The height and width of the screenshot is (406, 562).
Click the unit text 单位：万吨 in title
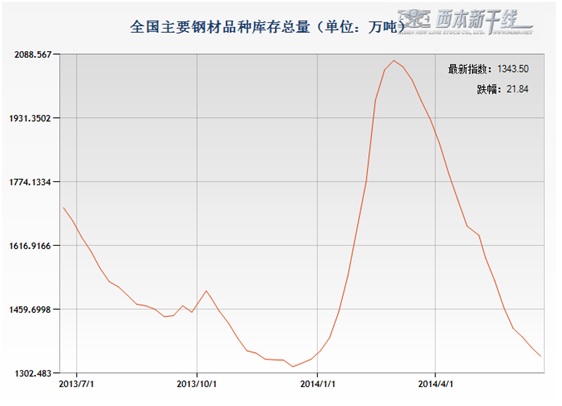[361, 27]
